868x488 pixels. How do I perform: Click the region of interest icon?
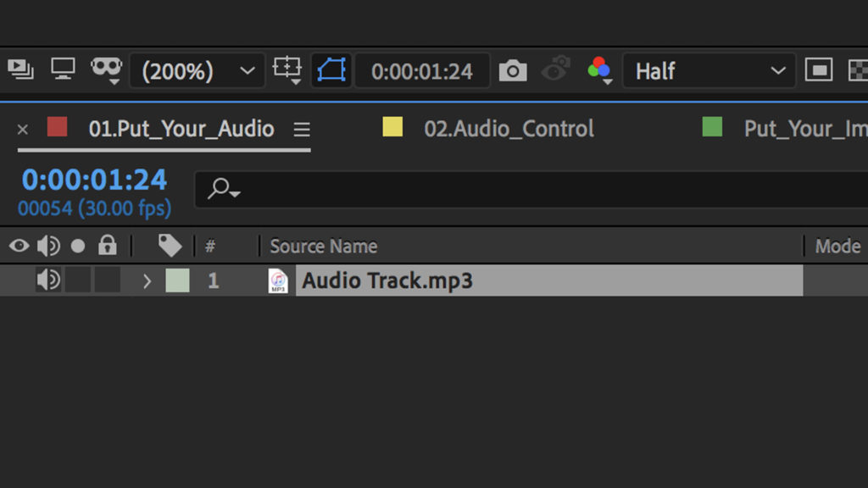click(818, 70)
